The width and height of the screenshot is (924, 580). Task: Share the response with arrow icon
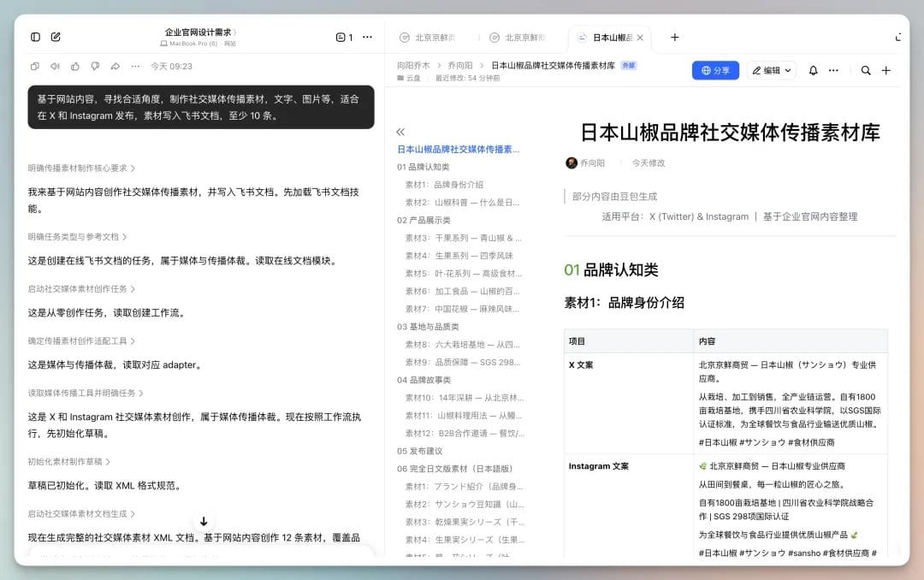click(115, 67)
